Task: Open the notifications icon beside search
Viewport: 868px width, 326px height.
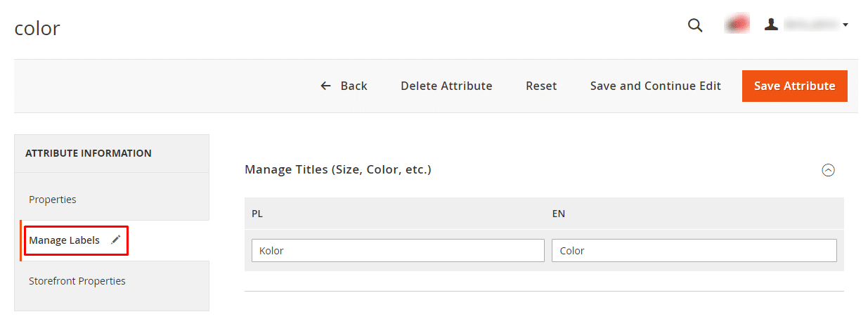Action: pos(737,25)
